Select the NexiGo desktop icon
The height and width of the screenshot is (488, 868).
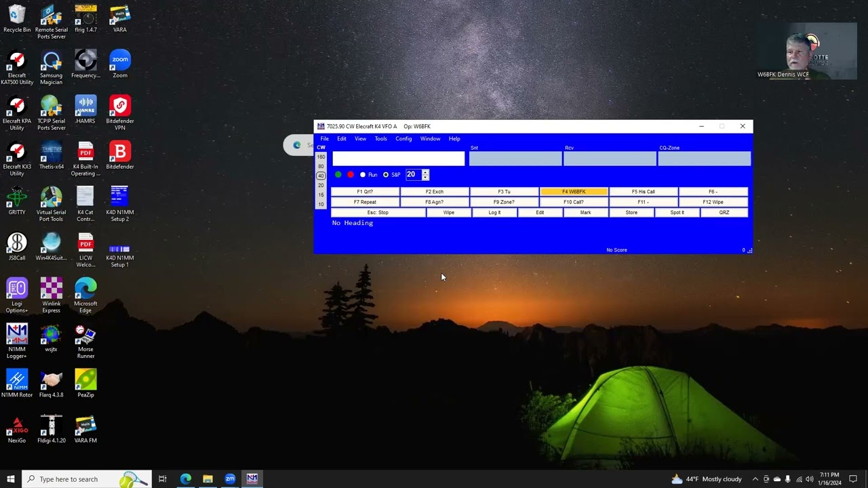(17, 428)
